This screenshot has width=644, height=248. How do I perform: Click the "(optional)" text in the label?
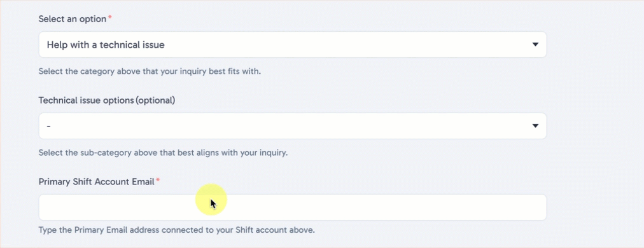point(155,100)
